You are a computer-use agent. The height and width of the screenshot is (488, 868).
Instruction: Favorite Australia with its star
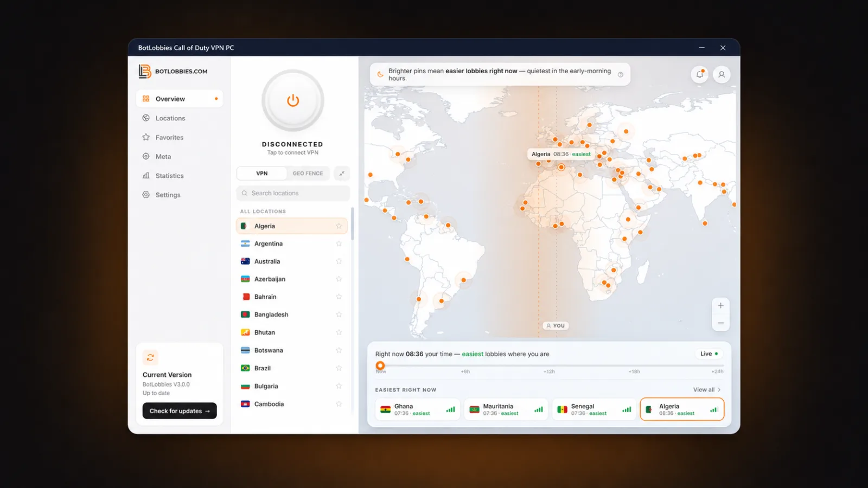[339, 261]
